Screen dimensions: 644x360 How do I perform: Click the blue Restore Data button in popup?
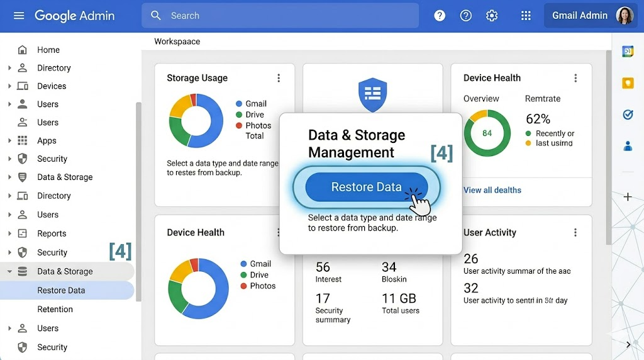367,187
